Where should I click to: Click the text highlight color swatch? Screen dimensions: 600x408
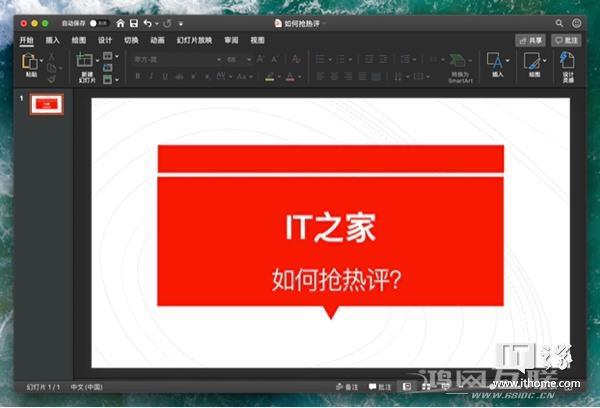click(x=270, y=77)
